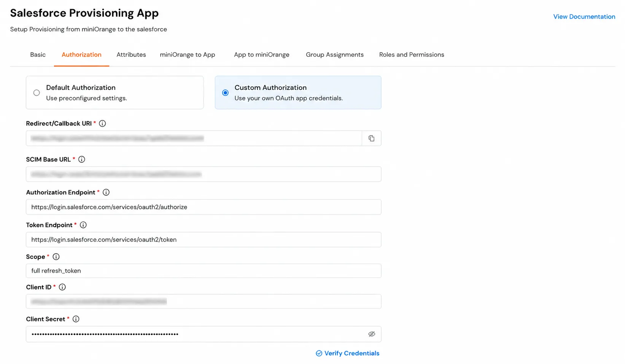The height and width of the screenshot is (364, 625).
Task: Click inside the Redirect/Callback URI field
Action: pos(194,138)
